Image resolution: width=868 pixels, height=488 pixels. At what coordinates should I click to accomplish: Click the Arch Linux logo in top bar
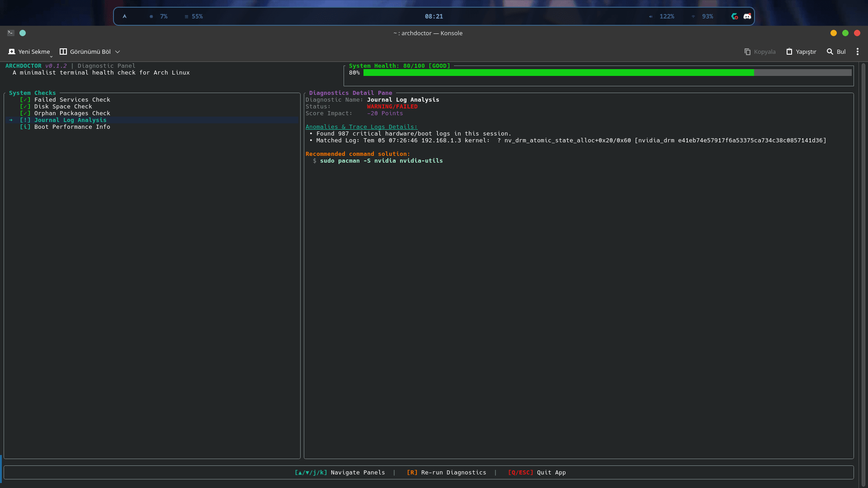coord(125,16)
